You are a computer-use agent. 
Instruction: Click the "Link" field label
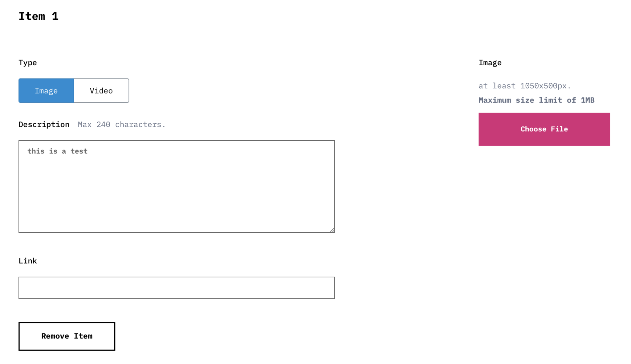[28, 261]
